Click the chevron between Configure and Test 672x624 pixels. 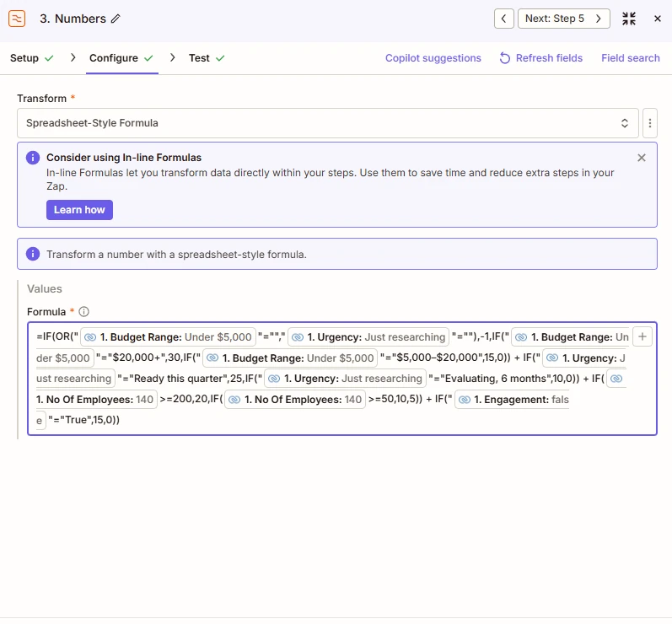[x=172, y=57]
